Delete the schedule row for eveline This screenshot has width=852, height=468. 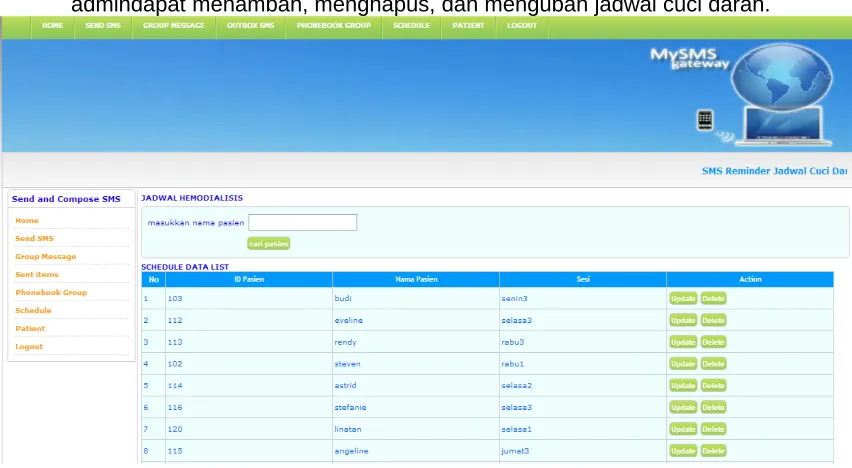713,320
